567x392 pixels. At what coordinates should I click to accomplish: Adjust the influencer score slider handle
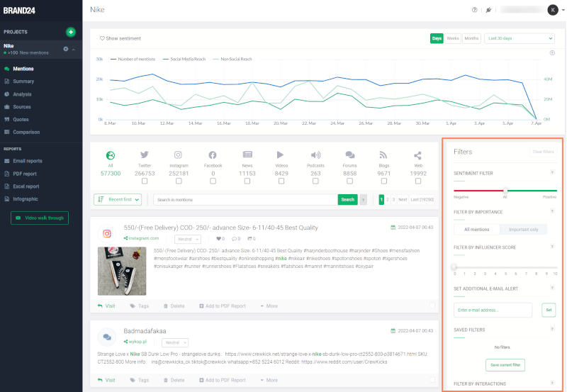454,267
